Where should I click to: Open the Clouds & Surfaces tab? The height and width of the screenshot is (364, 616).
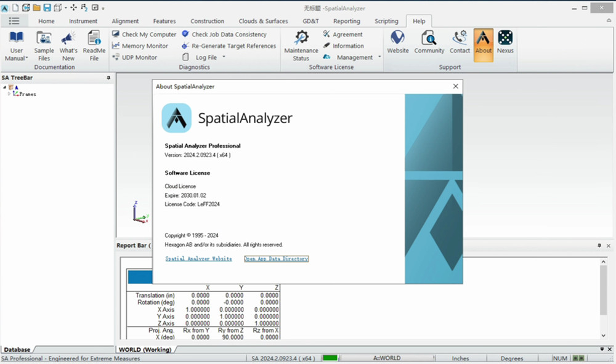click(263, 21)
